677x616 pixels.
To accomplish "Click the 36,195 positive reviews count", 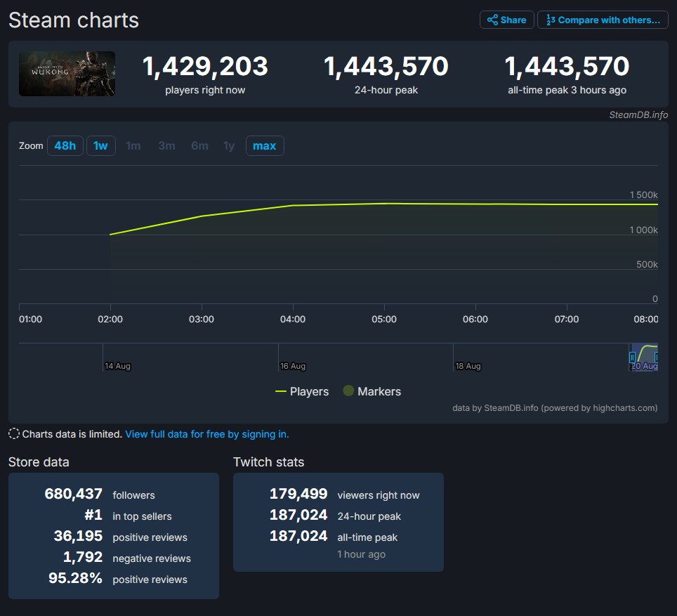I will (x=78, y=536).
